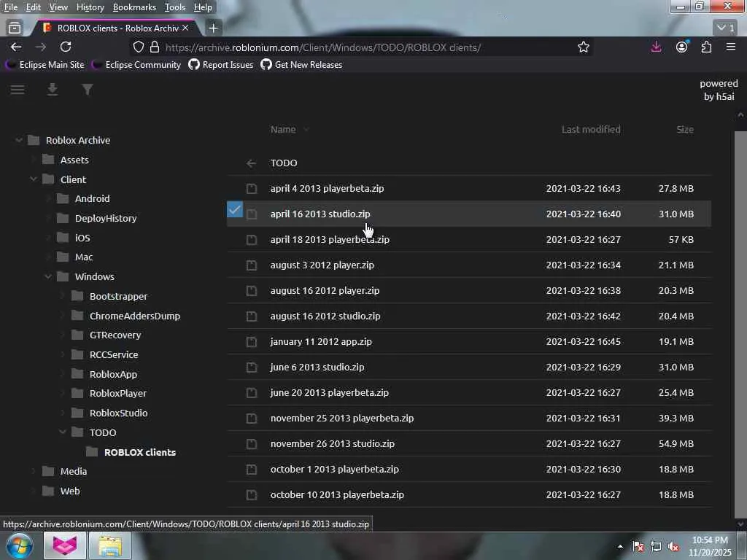Click the site security padlock icon

point(155,47)
